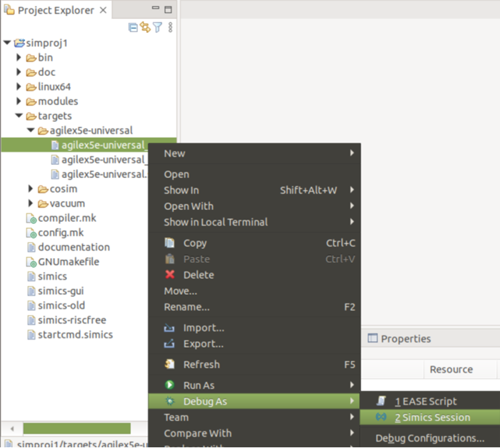
Task: Click the Resource column header
Action: [x=451, y=369]
